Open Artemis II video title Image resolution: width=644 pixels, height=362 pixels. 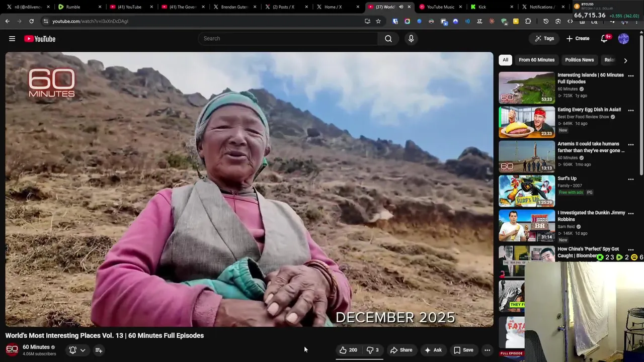[x=591, y=147]
